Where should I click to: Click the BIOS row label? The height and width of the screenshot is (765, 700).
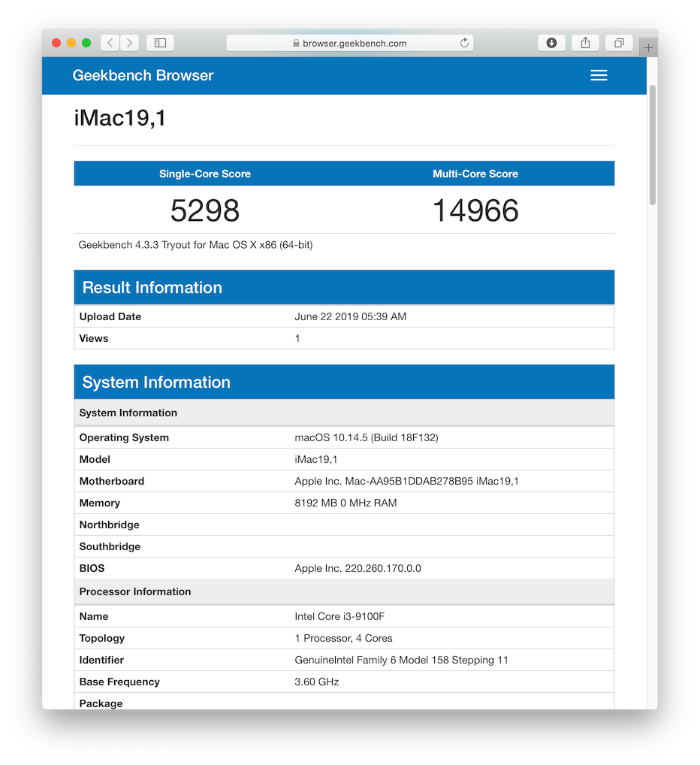92,568
